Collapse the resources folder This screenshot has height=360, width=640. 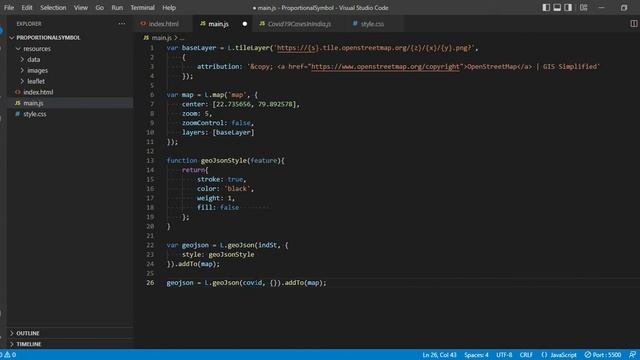37,49
